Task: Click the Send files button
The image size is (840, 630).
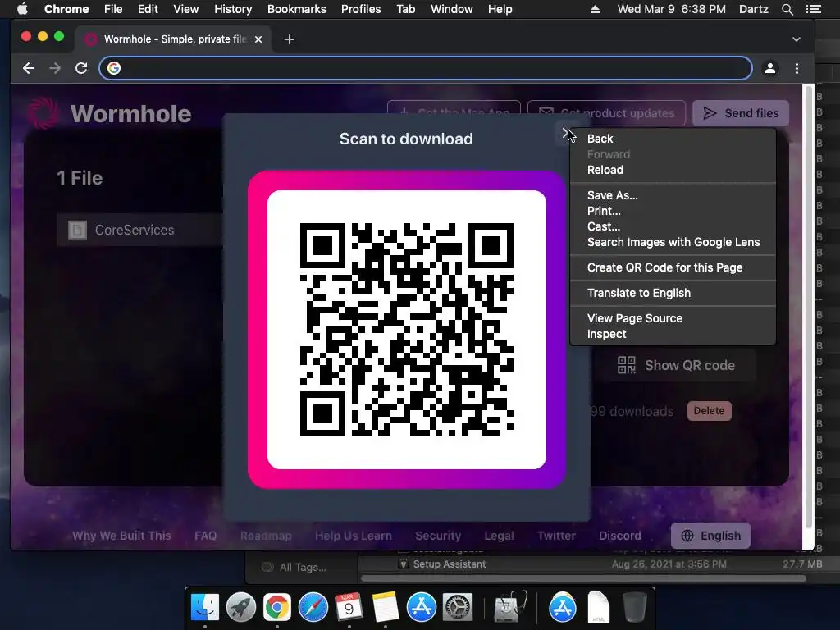Action: coord(741,113)
